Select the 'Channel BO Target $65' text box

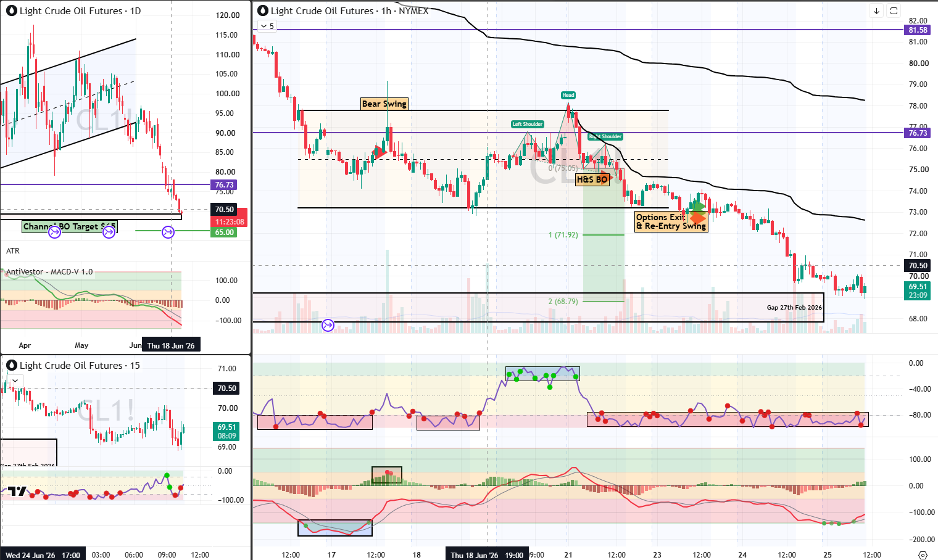point(70,226)
